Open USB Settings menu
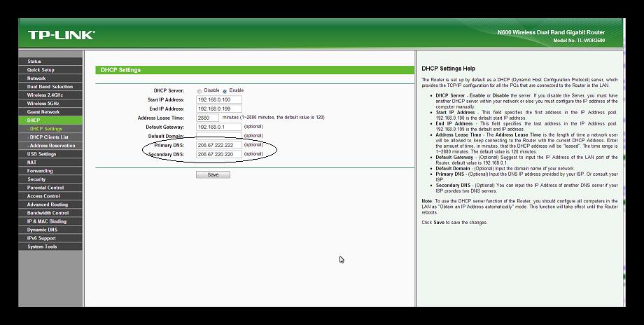Image resolution: width=644 pixels, height=325 pixels. [x=50, y=154]
